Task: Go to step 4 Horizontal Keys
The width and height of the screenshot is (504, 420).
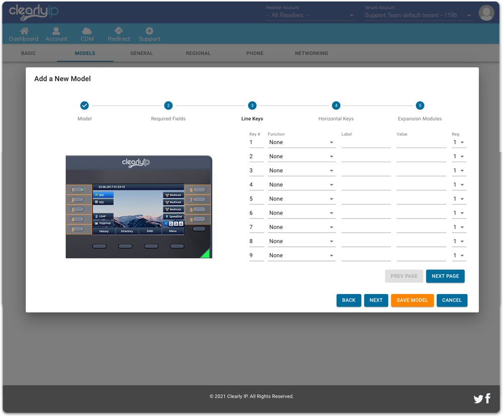Action: coord(336,106)
